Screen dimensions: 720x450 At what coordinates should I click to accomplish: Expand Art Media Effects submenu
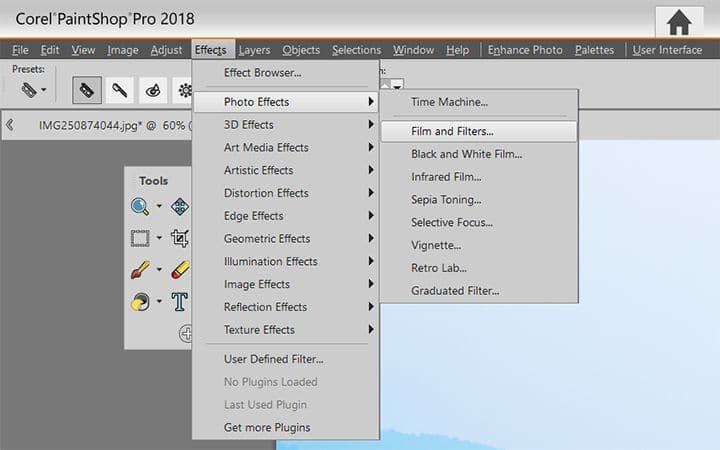point(285,147)
